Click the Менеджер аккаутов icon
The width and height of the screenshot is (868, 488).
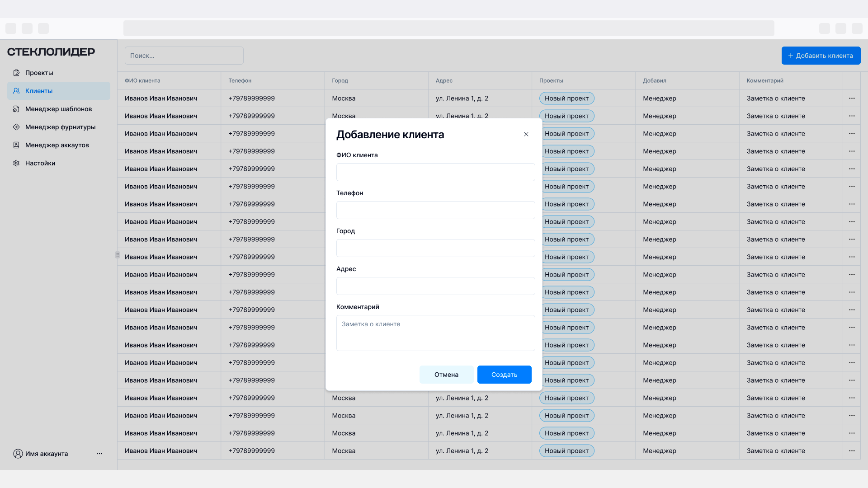click(x=16, y=145)
